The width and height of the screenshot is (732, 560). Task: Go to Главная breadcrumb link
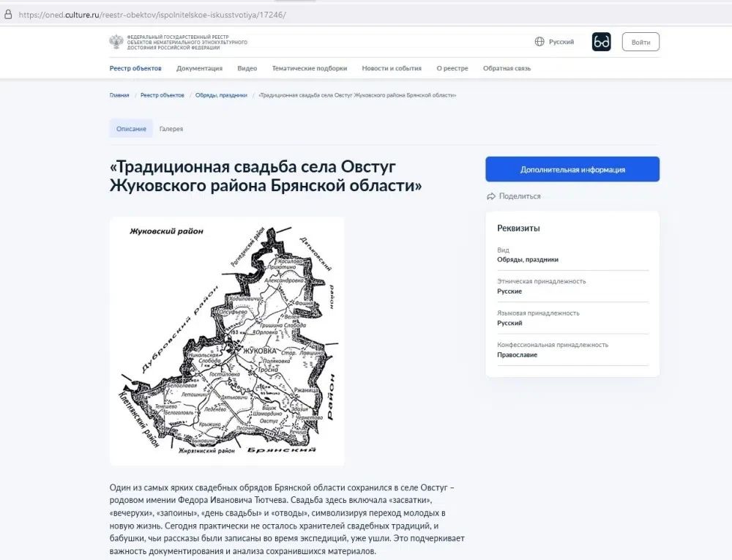pos(119,95)
